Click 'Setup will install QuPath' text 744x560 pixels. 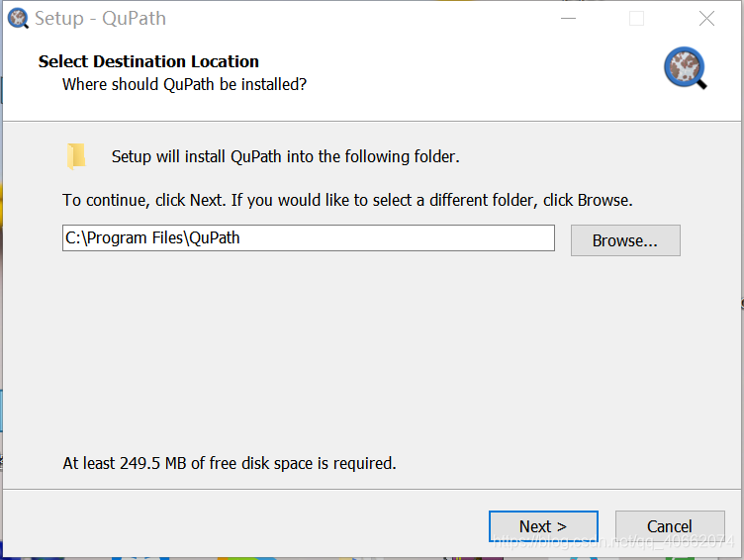286,156
